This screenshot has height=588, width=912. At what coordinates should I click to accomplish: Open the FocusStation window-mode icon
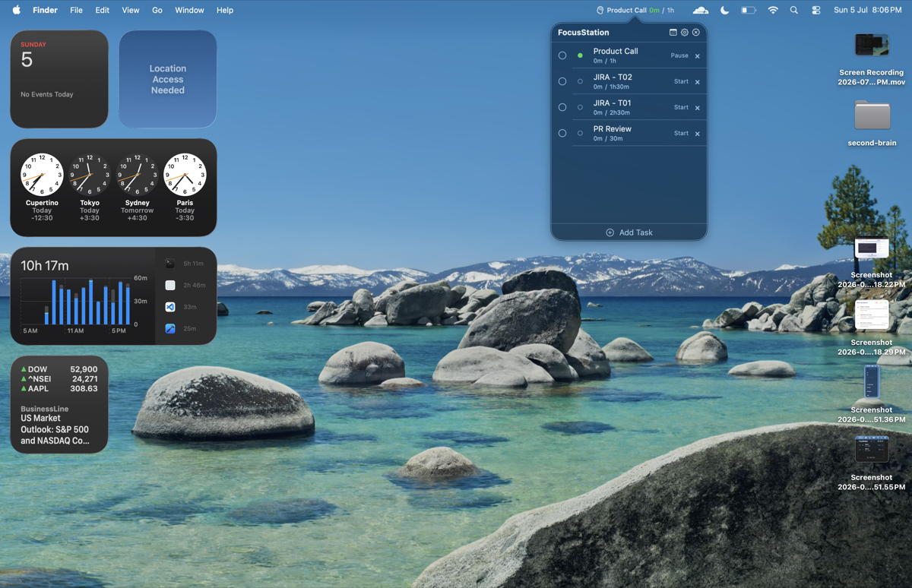pos(673,33)
